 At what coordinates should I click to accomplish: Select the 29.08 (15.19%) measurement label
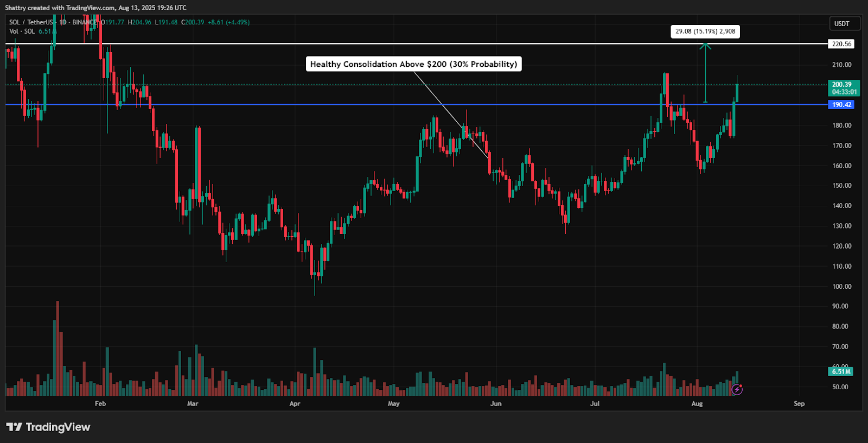point(705,31)
